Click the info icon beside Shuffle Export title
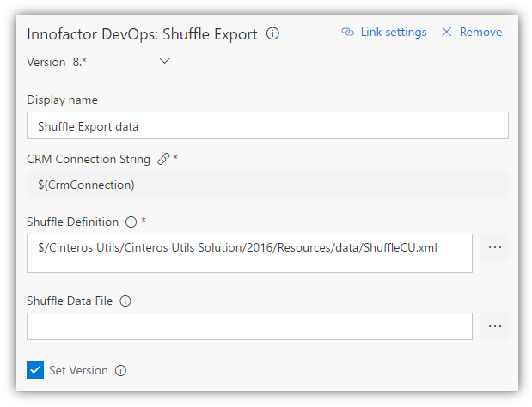 coord(272,33)
